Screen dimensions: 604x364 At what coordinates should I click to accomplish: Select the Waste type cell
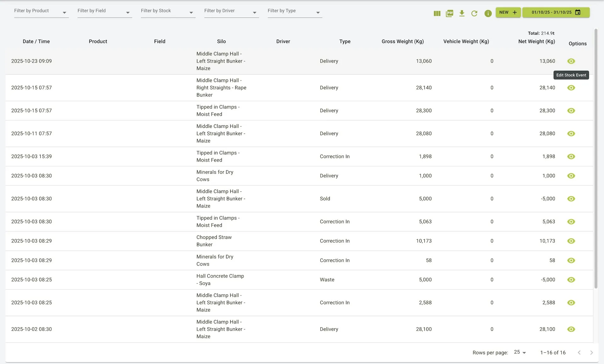click(x=327, y=280)
